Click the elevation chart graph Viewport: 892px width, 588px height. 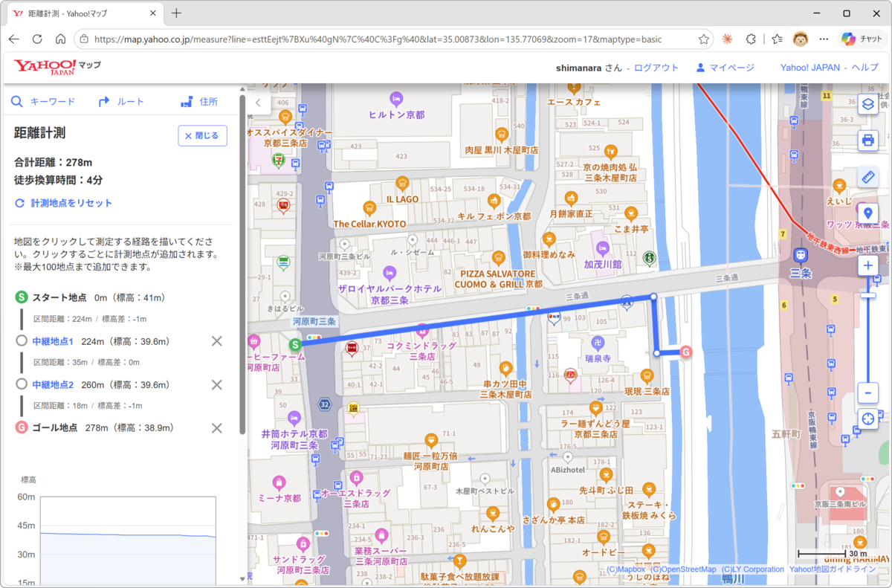click(x=127, y=539)
